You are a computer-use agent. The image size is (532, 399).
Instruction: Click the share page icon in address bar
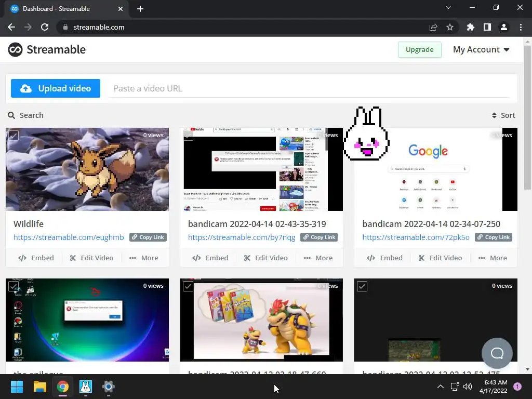[x=433, y=27]
